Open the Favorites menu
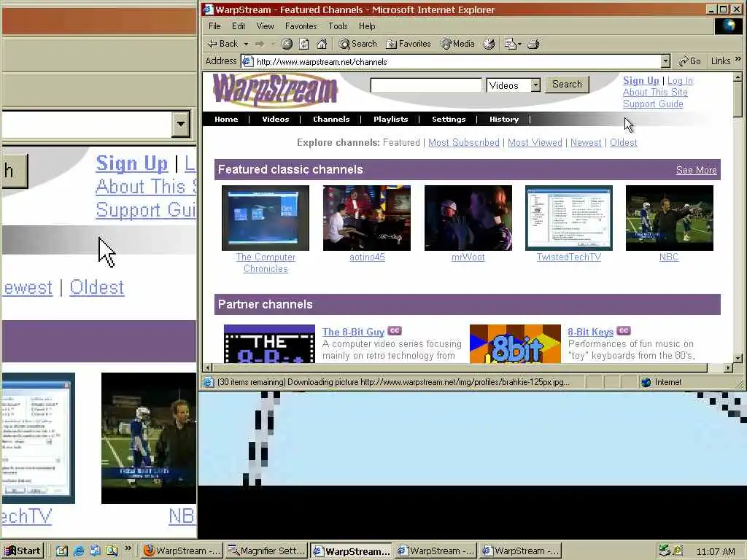Image resolution: width=747 pixels, height=560 pixels. 301,26
